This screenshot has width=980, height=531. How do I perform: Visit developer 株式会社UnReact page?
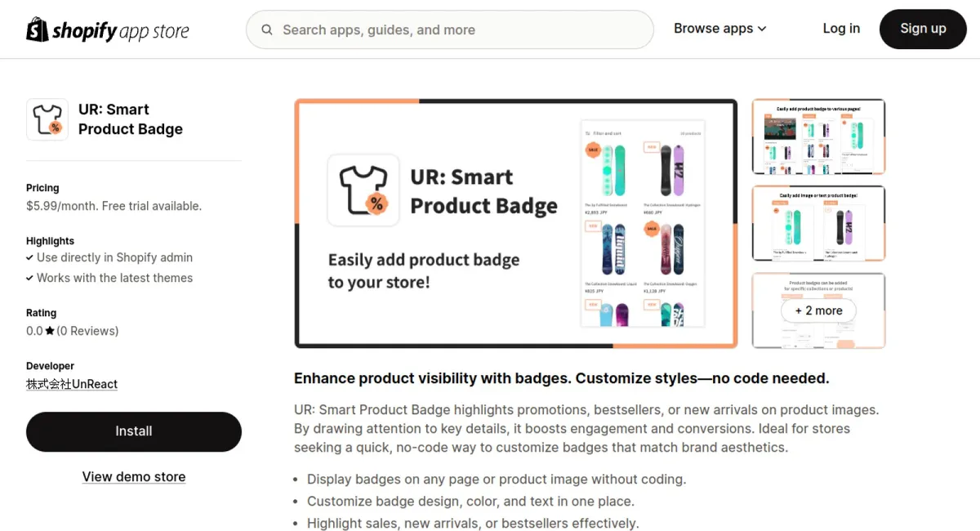(x=72, y=384)
